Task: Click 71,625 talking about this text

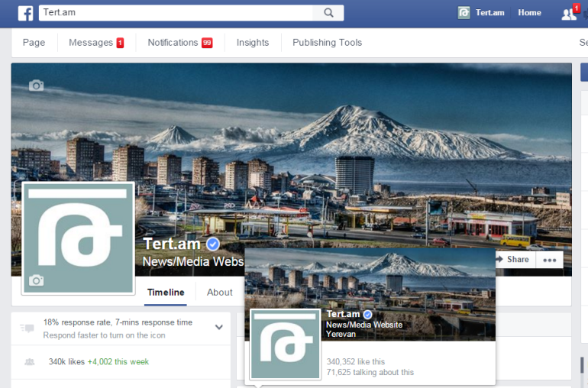Action: (x=370, y=372)
